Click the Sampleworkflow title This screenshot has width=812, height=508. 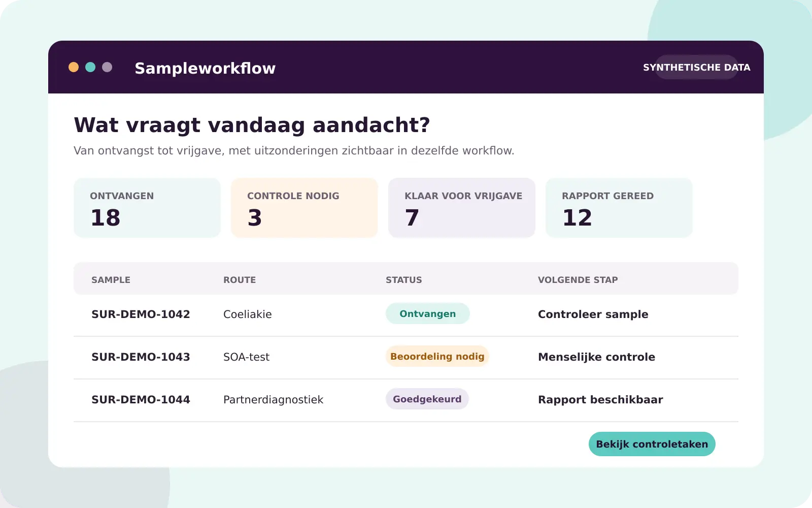205,68
